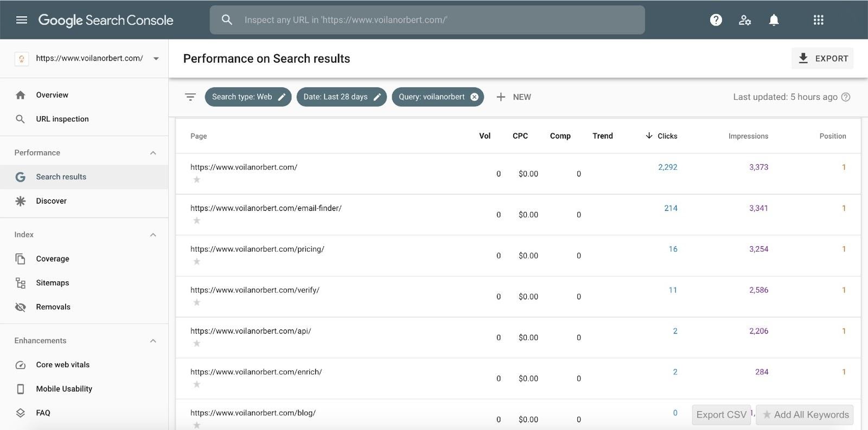The width and height of the screenshot is (868, 430).
Task: Sort by Position column header
Action: point(833,136)
